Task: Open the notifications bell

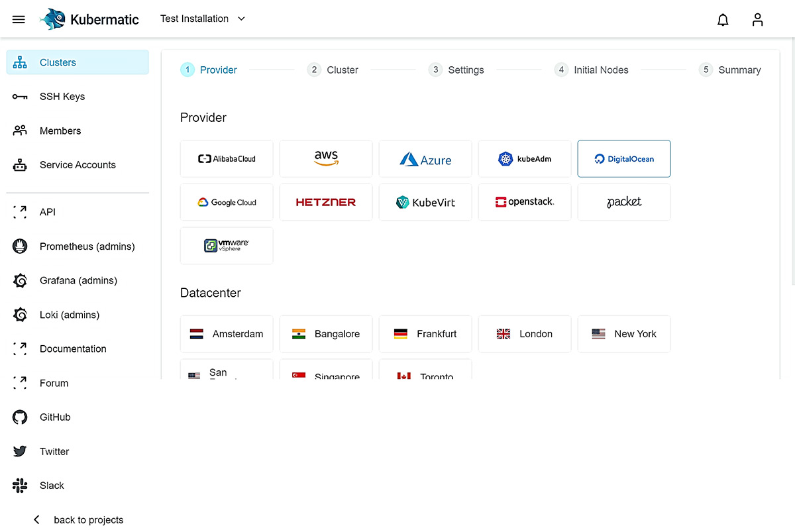Action: (x=723, y=19)
